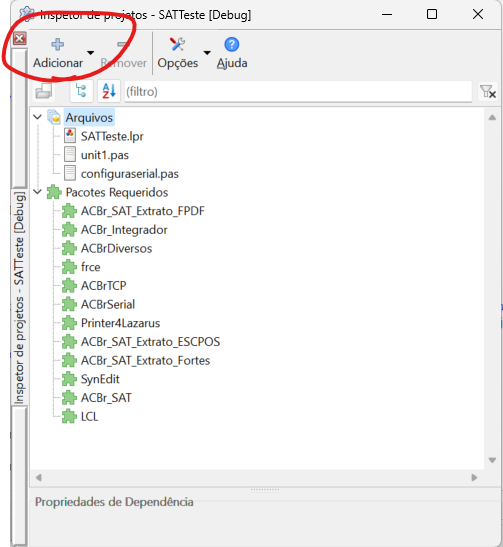Click the horizontal scrollbar right arrow

(x=474, y=477)
